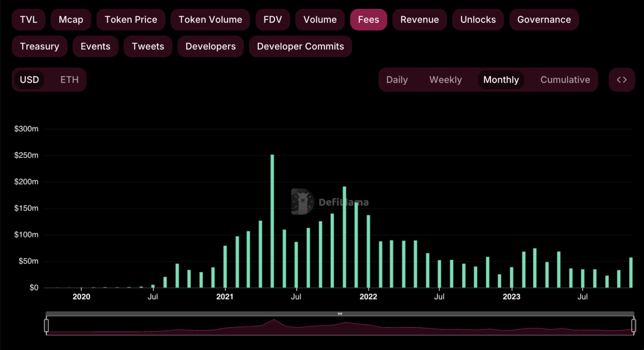Click the Unlocks button
Image resolution: width=644 pixels, height=350 pixels.
(478, 20)
